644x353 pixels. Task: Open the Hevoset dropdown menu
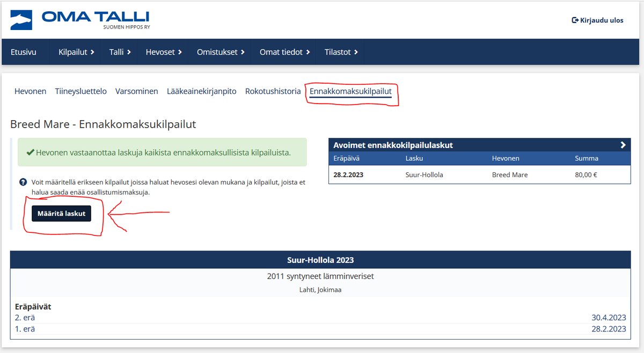coord(164,52)
